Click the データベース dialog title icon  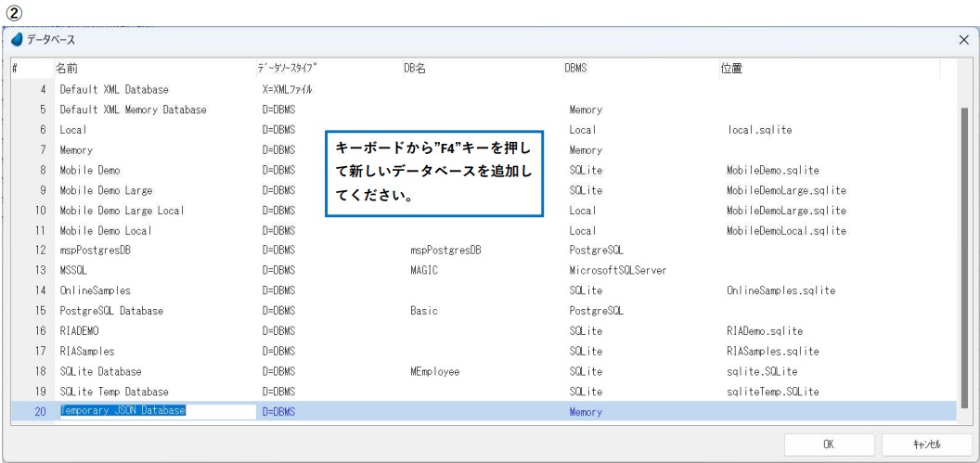(18, 42)
